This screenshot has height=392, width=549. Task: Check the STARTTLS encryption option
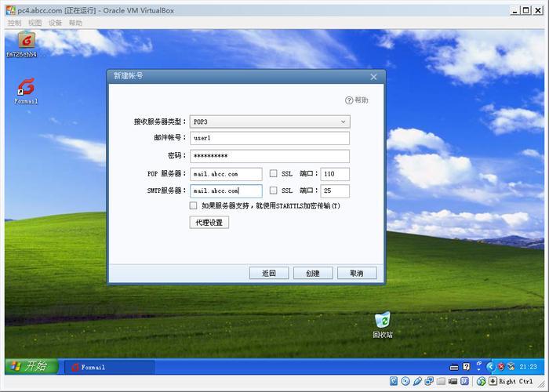pos(193,205)
